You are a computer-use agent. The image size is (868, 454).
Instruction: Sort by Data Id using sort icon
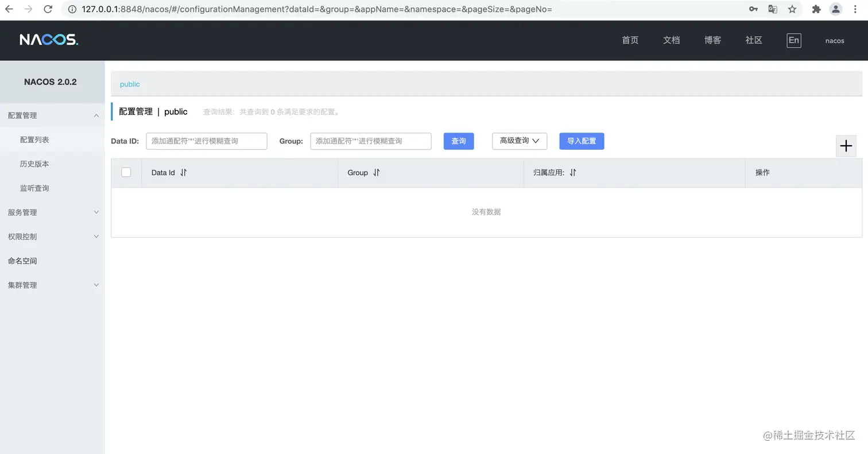(184, 172)
